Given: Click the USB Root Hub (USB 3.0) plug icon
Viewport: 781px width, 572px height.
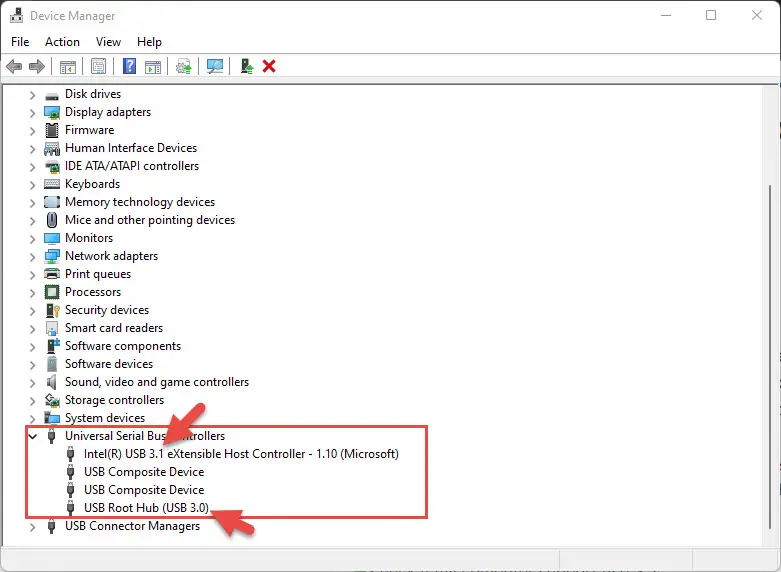Looking at the screenshot, I should [70, 508].
